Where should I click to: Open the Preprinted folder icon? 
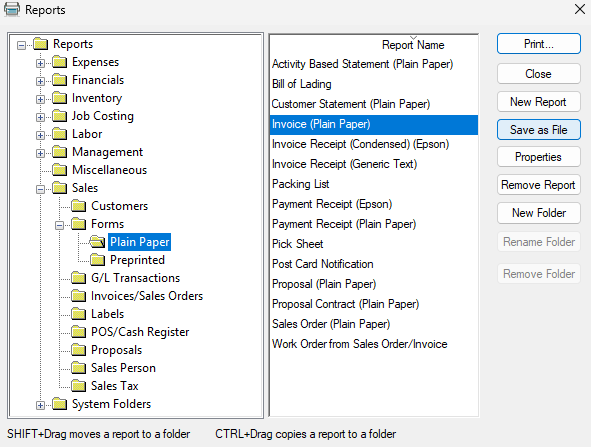point(98,260)
